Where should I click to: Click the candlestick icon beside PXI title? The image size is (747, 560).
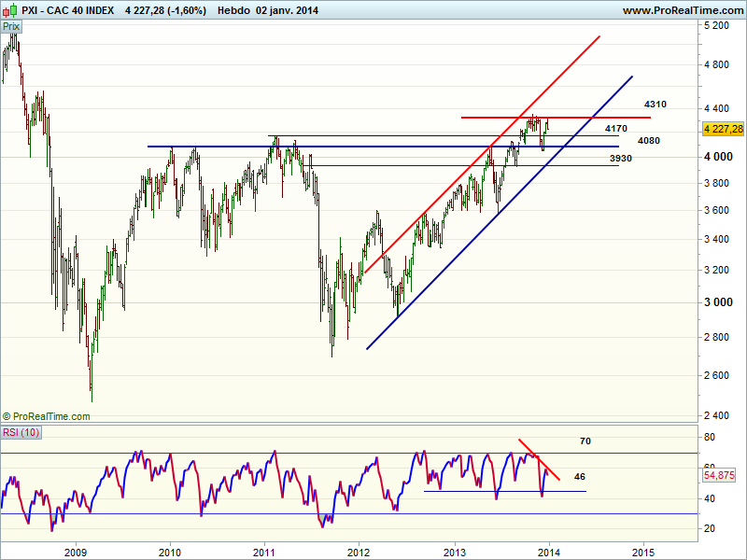point(8,10)
